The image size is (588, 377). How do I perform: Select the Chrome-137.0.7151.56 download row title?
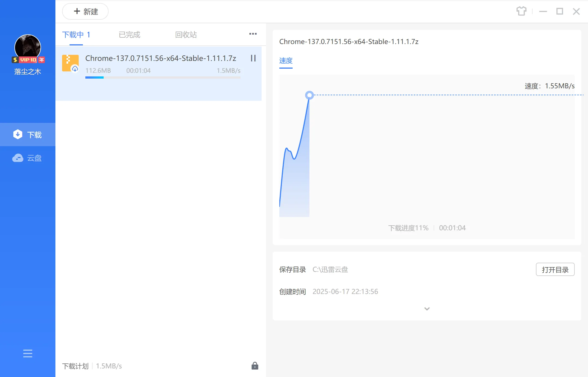pos(161,58)
